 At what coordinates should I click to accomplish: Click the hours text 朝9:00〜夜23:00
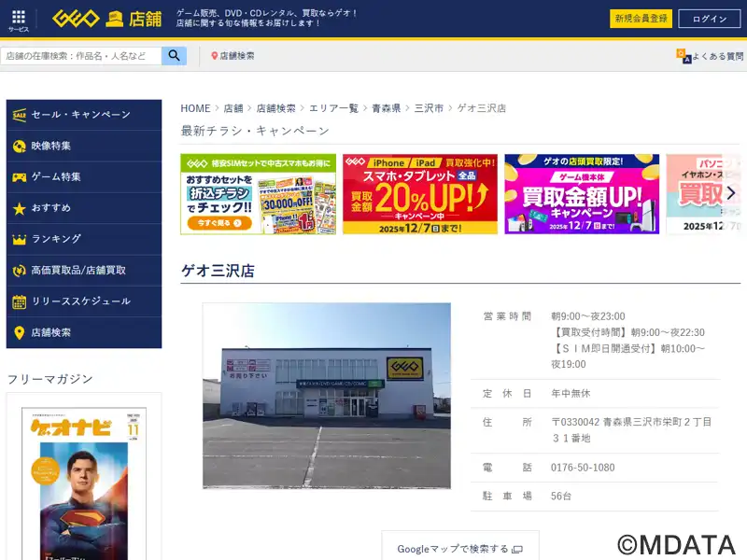tap(588, 316)
